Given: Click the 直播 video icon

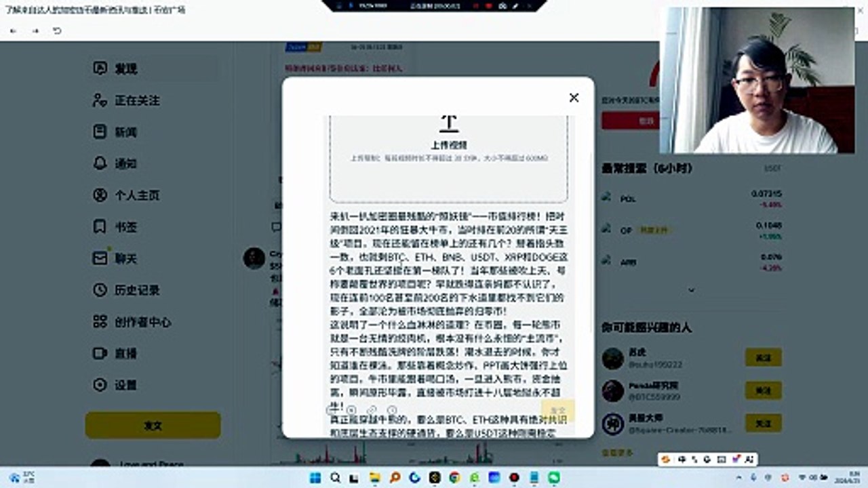Looking at the screenshot, I should pos(100,353).
